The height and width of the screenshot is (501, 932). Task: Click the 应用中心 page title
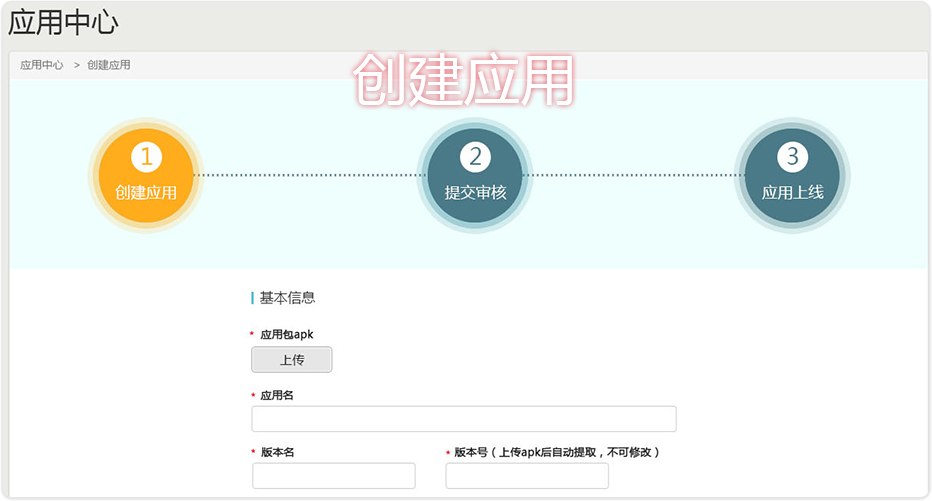click(63, 23)
